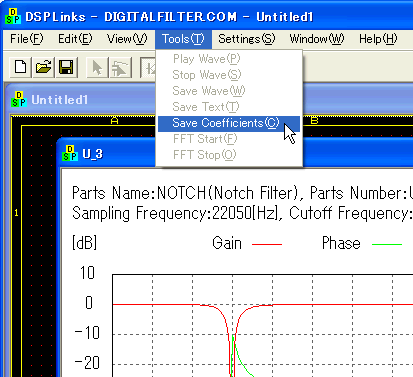Click the DSP icon of U_3 window
This screenshot has height=377, width=413.
tap(70, 153)
